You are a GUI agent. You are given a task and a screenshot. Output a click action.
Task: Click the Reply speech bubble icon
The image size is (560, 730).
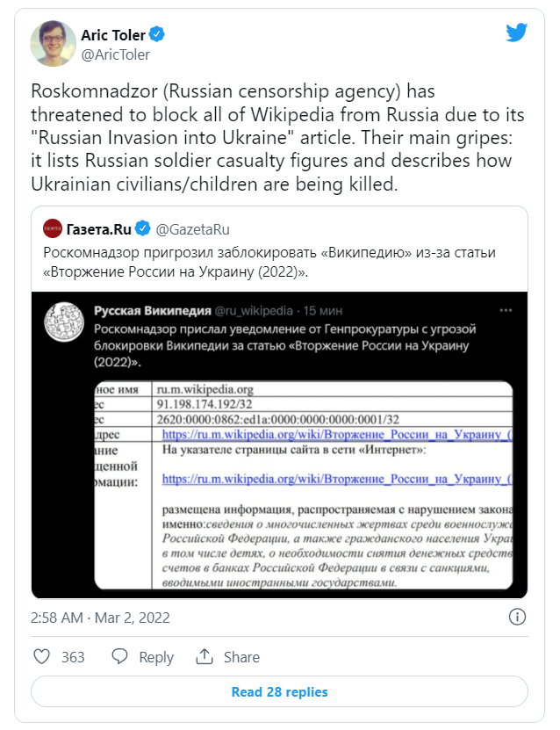[x=122, y=656]
